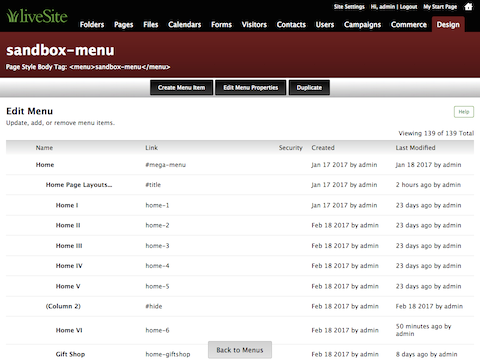Open the Help button
Viewport: 480px width, 360px height.
point(464,112)
